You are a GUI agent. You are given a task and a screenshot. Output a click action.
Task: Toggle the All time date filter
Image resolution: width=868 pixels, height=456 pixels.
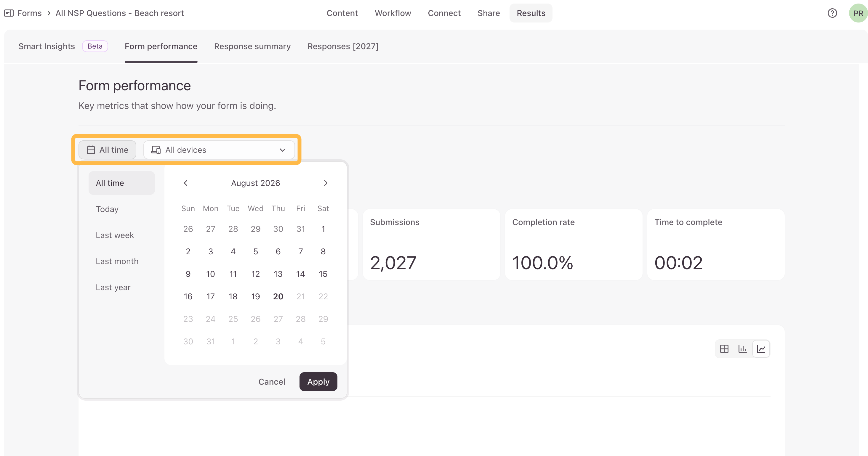coord(107,150)
